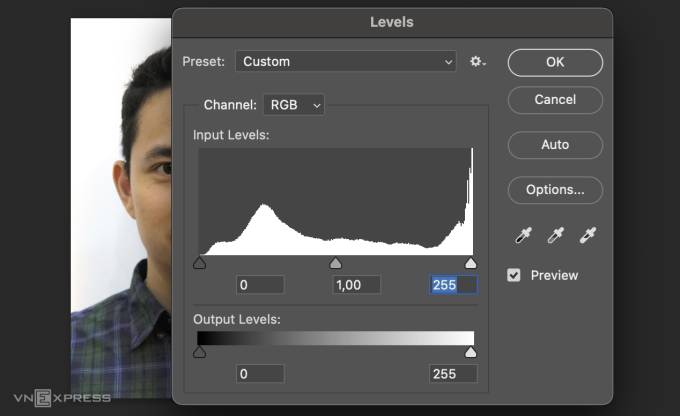The height and width of the screenshot is (416, 680).
Task: Toggle the Preview checkbox
Action: click(x=514, y=275)
